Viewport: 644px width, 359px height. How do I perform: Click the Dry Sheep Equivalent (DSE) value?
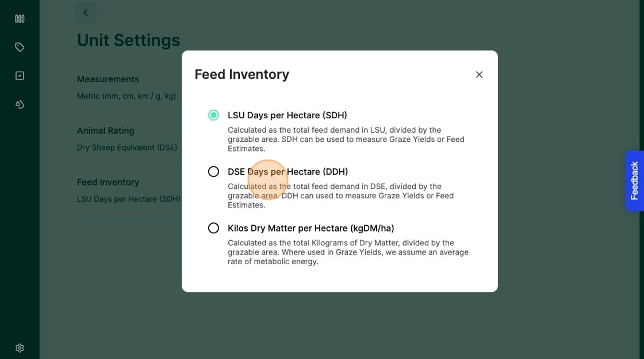coord(127,148)
